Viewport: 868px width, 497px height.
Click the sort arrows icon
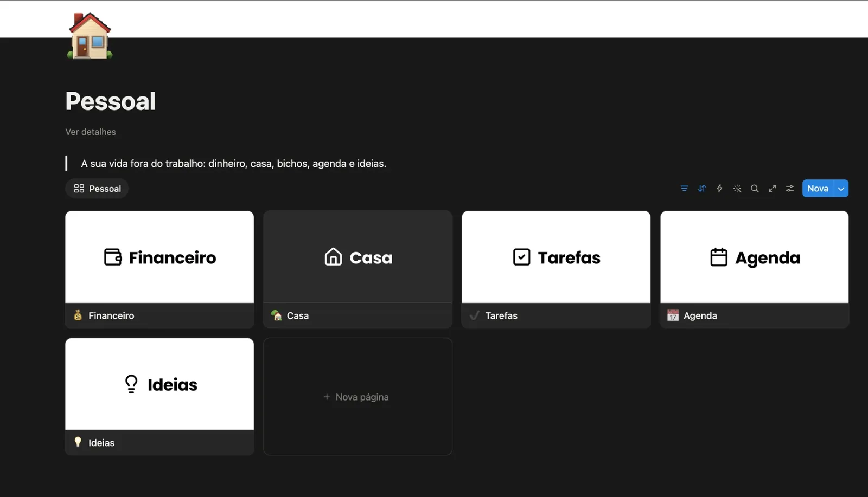(702, 189)
